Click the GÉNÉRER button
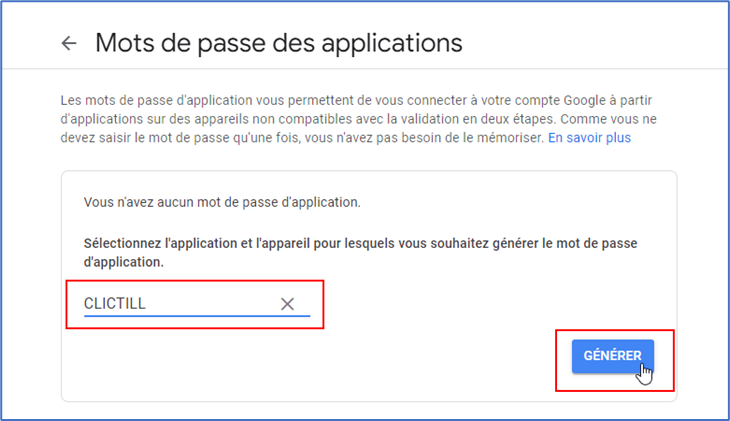730x421 pixels. point(613,356)
